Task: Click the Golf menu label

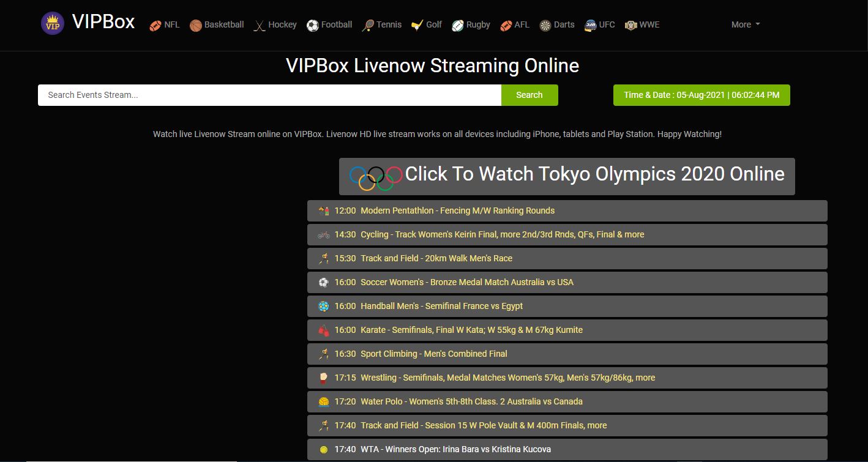Action: click(x=434, y=24)
